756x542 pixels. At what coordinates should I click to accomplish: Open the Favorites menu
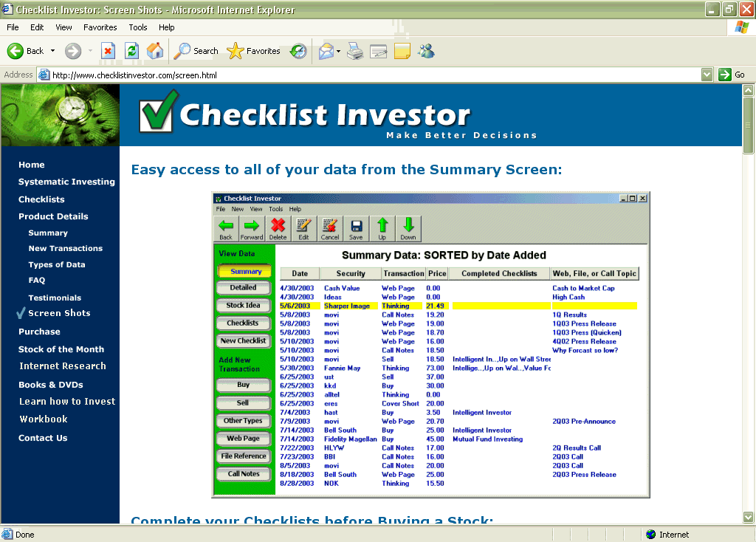[x=100, y=27]
